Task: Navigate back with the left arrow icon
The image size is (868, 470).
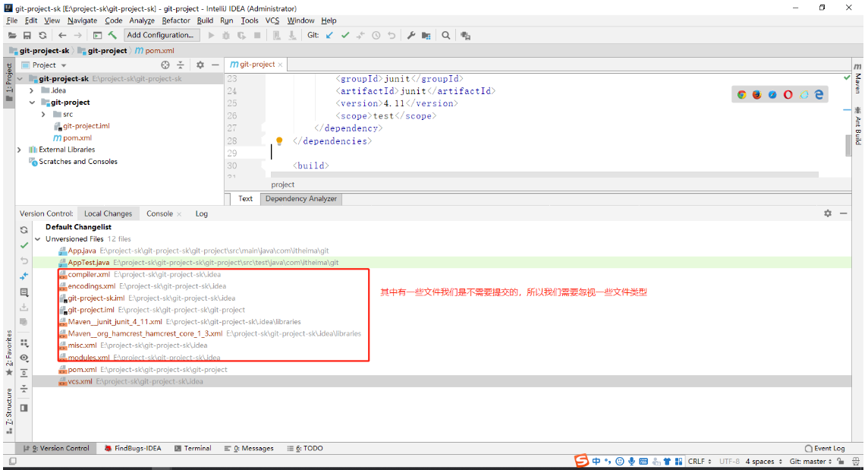Action: tap(62, 36)
